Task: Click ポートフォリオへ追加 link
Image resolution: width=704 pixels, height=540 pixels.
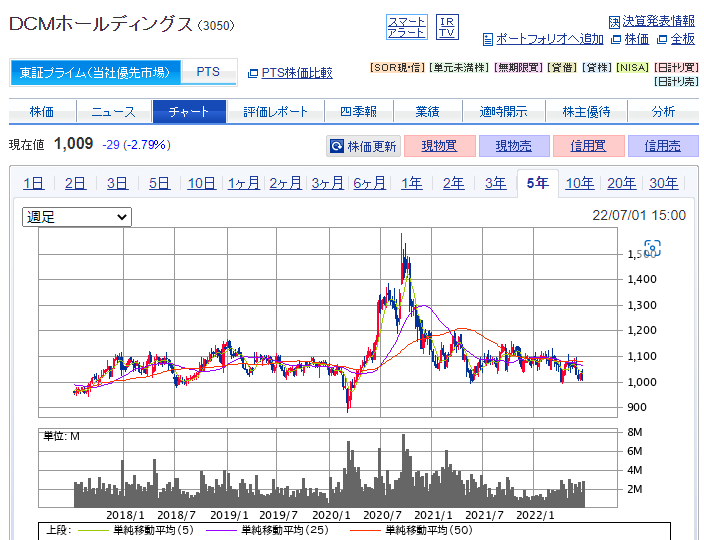Action: coord(550,39)
